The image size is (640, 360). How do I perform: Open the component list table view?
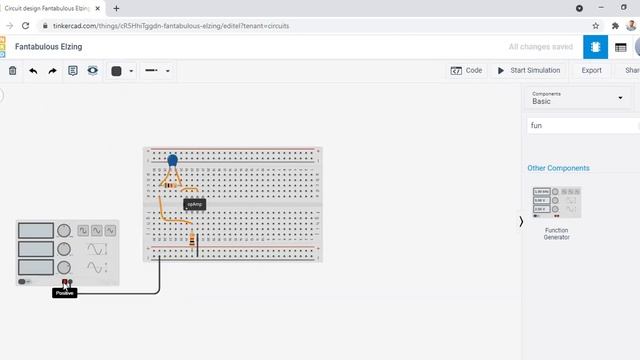pos(620,47)
